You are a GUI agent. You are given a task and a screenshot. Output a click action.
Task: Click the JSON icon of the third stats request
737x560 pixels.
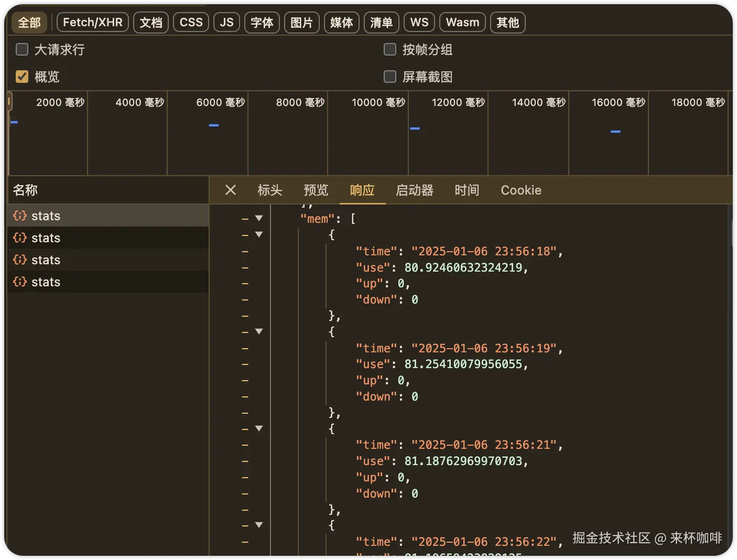click(x=20, y=260)
